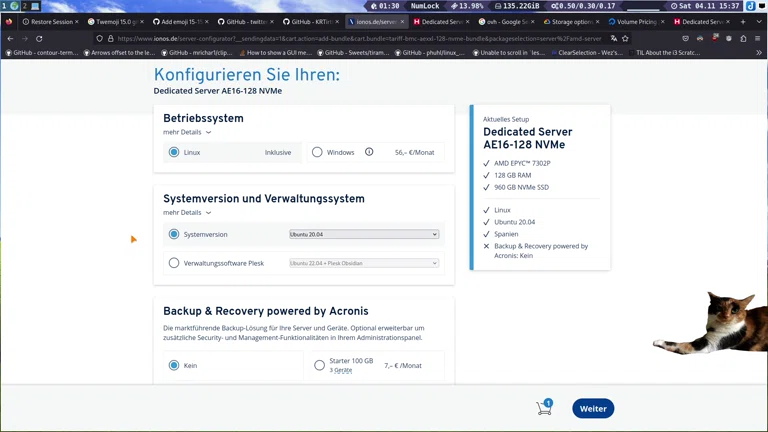Switch to the Twemoji 15.0 tab
The width and height of the screenshot is (768, 432).
(x=114, y=21)
